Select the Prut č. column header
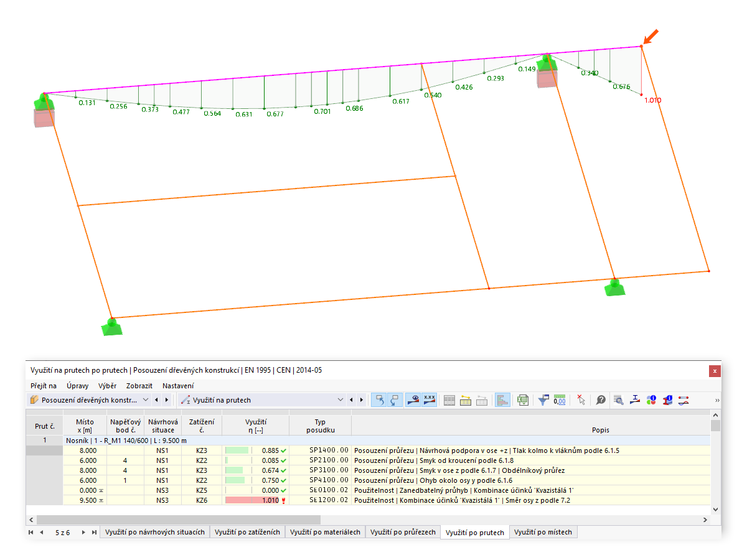The height and width of the screenshot is (560, 747). pyautogui.click(x=44, y=426)
